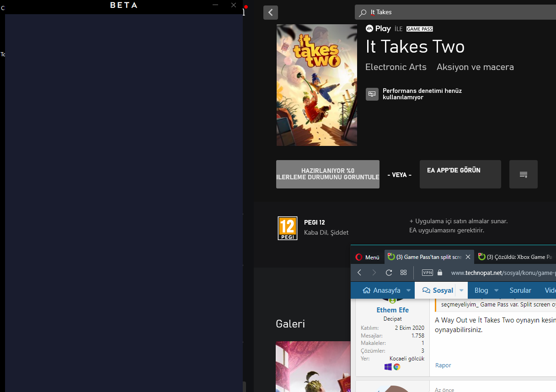
Task: Click the 'Performans denetimi henüz kullanılamıyor' text
Action: point(422,94)
